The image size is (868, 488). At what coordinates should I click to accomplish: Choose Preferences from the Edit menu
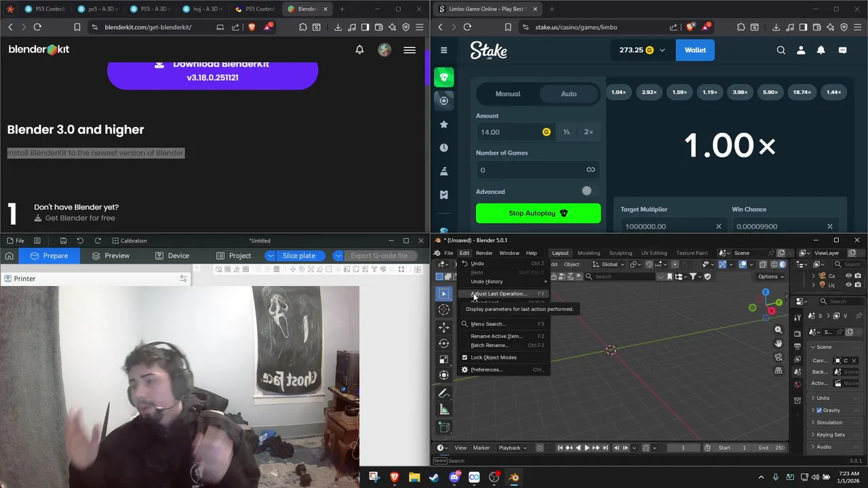(503, 369)
